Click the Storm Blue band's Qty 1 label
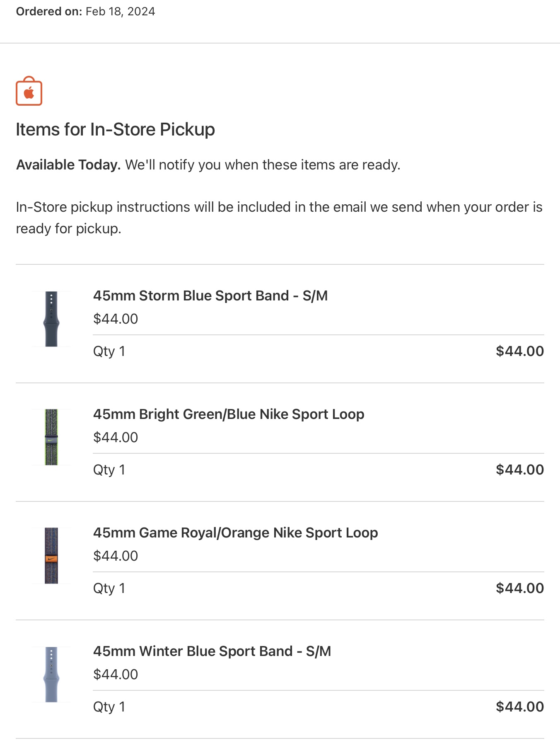The width and height of the screenshot is (560, 743). [109, 351]
